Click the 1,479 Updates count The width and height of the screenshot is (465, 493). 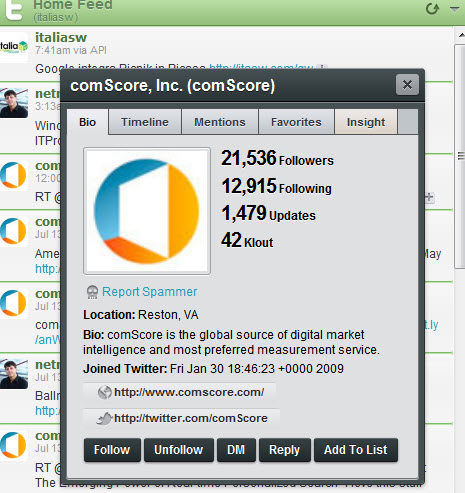(x=268, y=213)
